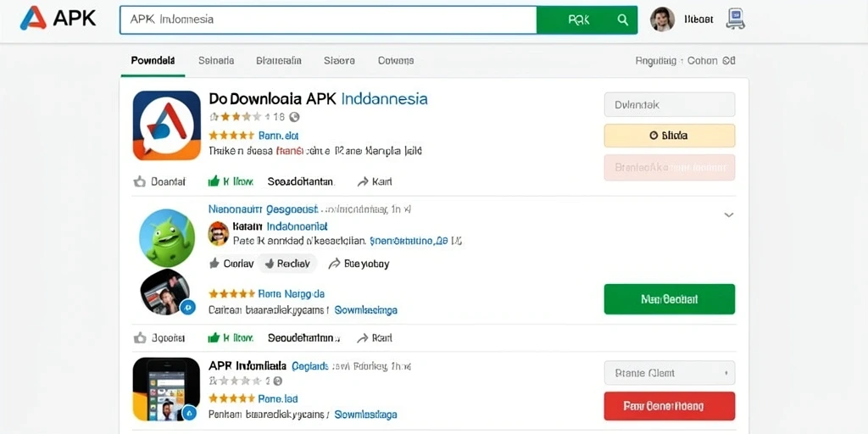Click the green search button with magnifier
The height and width of the screenshot is (434, 868).
click(x=587, y=20)
